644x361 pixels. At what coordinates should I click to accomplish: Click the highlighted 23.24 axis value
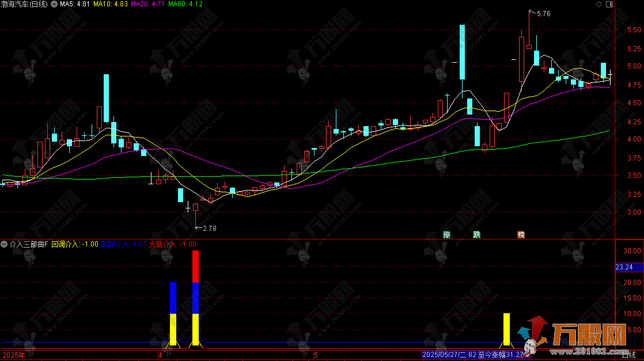click(629, 267)
